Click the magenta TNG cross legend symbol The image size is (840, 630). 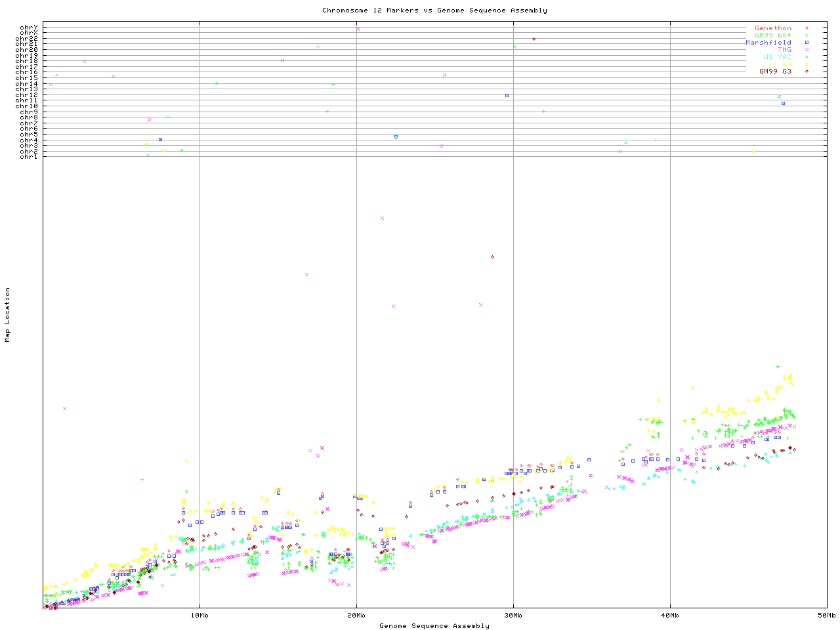tap(807, 50)
